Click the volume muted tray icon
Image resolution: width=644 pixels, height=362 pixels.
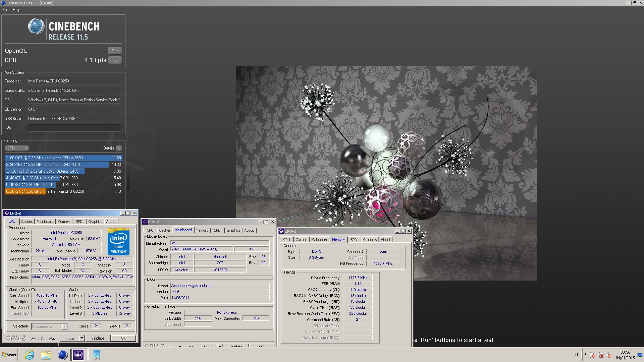coord(609,355)
